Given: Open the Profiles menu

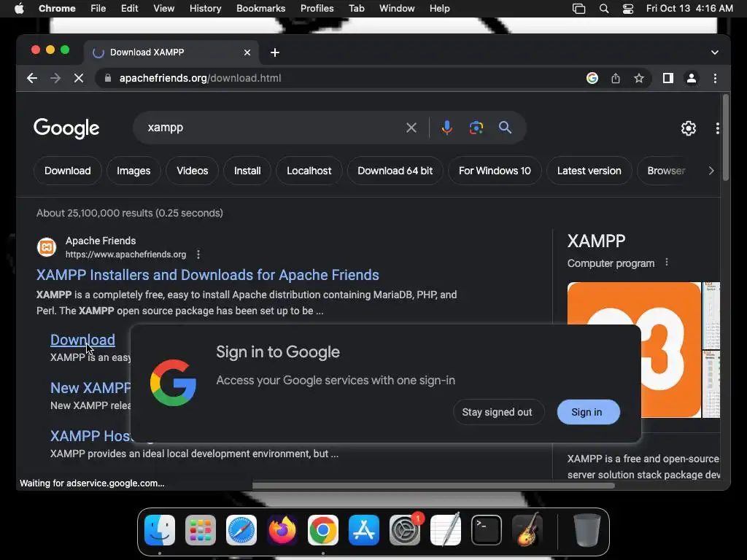Looking at the screenshot, I should [x=317, y=9].
